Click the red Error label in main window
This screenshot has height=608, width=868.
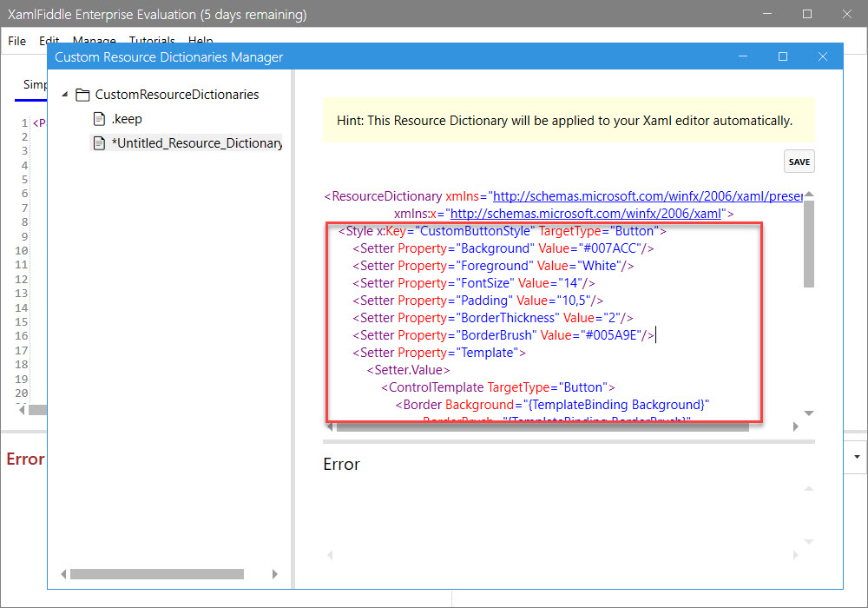tap(25, 459)
